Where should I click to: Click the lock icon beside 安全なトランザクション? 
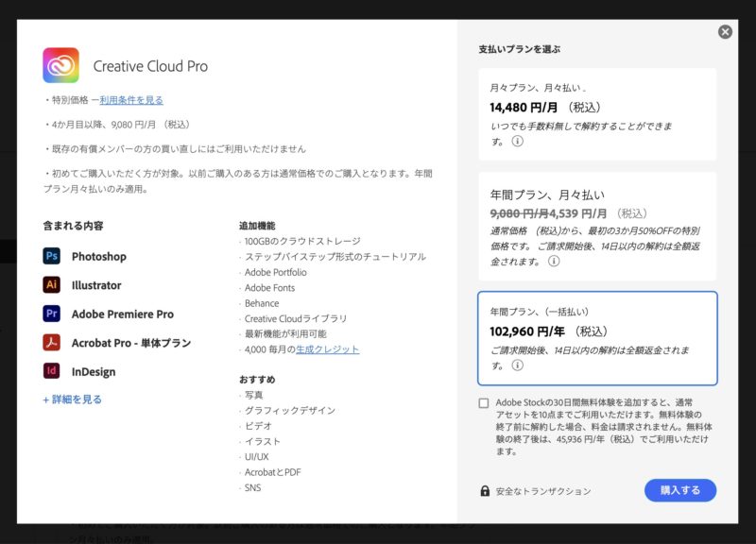click(x=485, y=491)
